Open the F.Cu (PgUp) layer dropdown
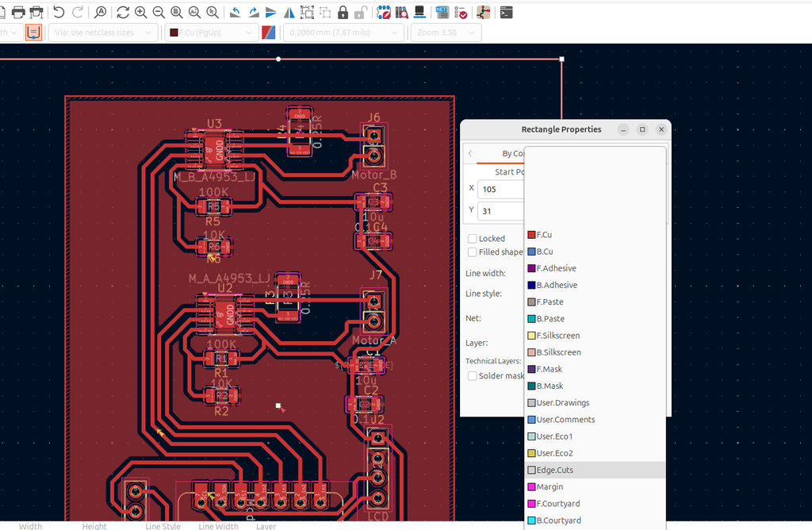This screenshot has height=530, width=812. 211,33
